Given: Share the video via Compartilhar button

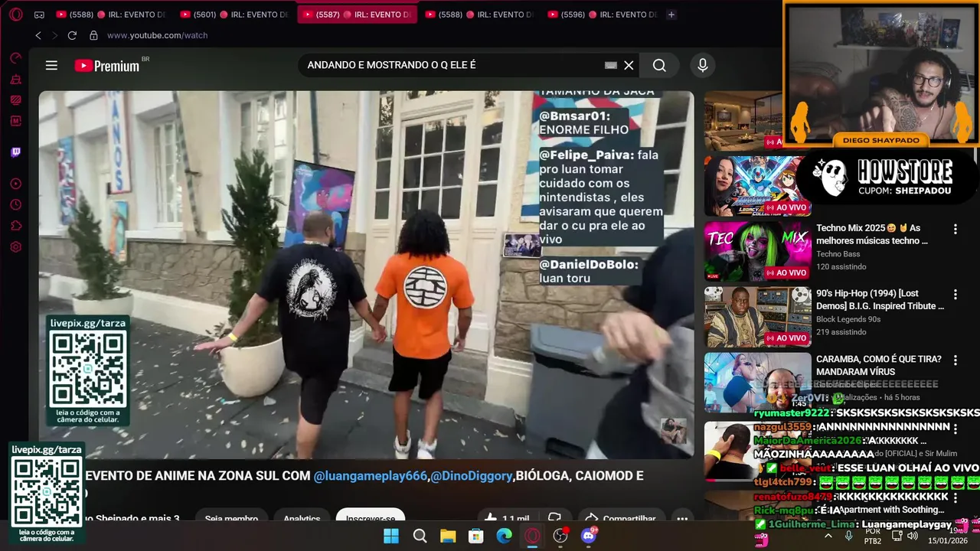Looking at the screenshot, I should click(x=622, y=518).
